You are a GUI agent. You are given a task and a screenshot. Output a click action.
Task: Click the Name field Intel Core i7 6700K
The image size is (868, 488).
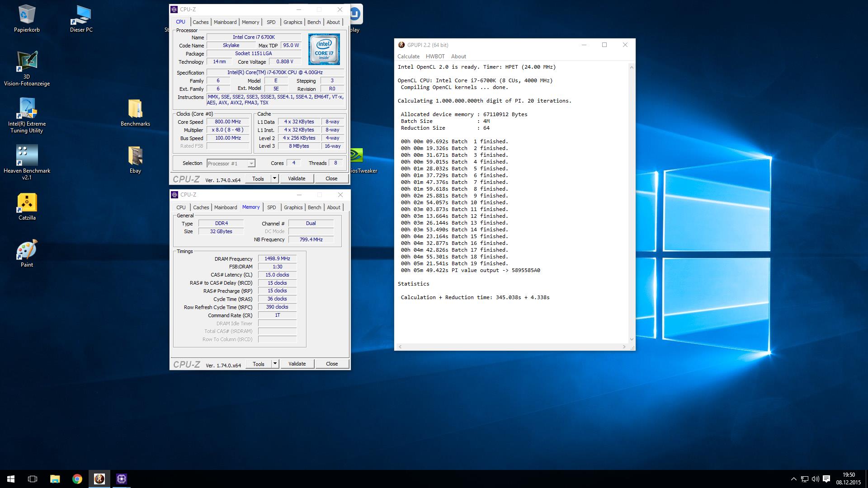254,38
